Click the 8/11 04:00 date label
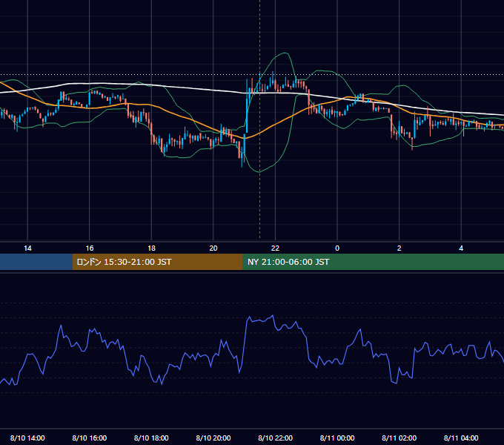 [x=461, y=438]
